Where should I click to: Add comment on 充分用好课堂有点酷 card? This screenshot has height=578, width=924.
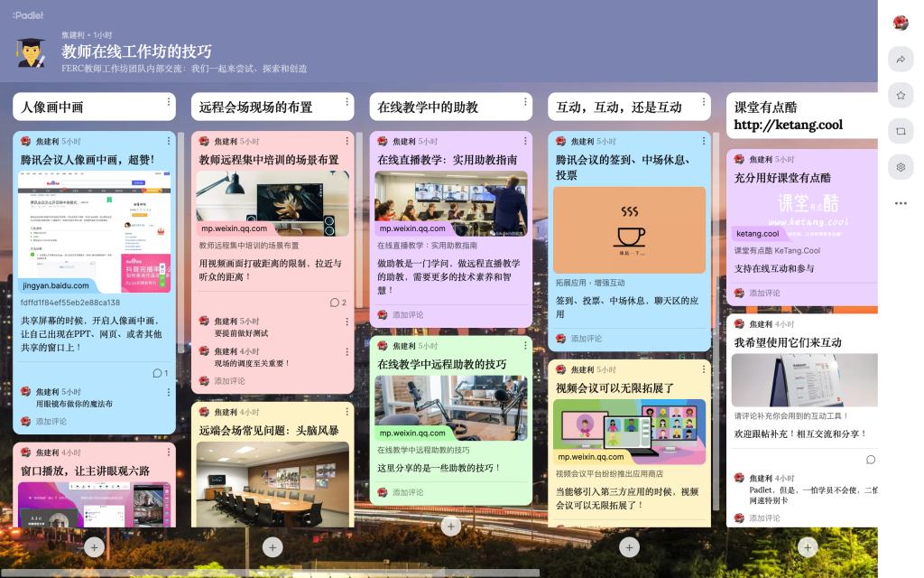pyautogui.click(x=765, y=294)
